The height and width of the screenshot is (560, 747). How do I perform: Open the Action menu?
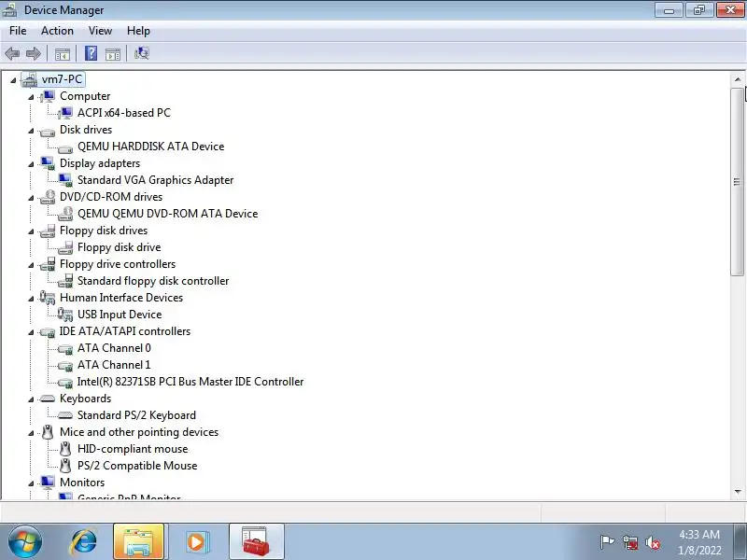[57, 31]
